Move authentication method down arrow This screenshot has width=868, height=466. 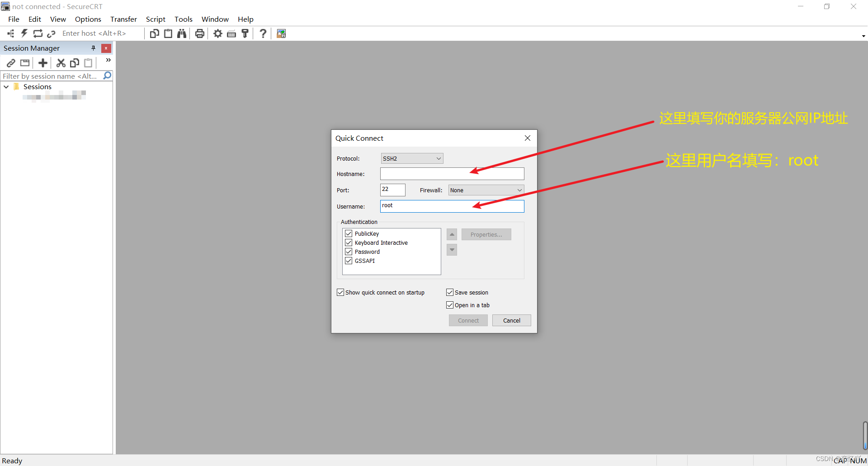(452, 250)
